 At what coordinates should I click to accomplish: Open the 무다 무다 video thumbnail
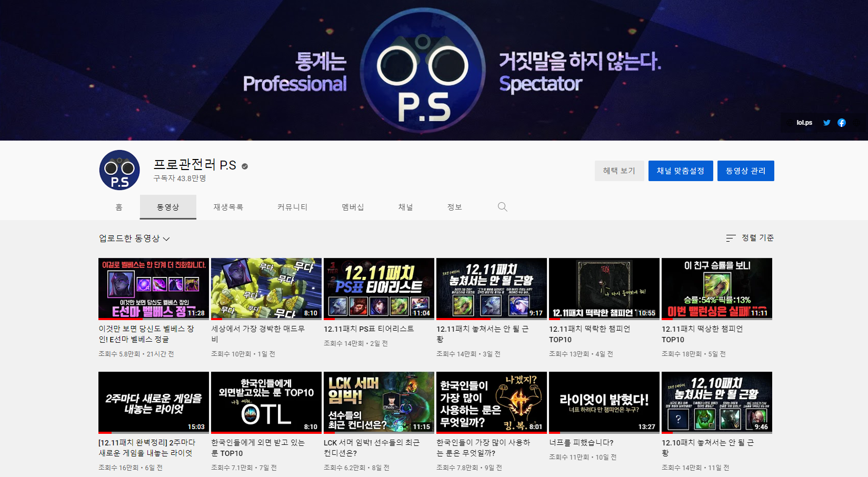click(x=266, y=289)
